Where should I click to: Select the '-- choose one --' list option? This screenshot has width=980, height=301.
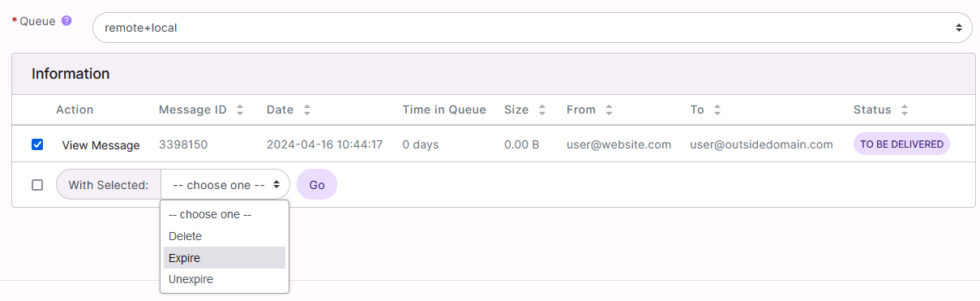point(225,215)
